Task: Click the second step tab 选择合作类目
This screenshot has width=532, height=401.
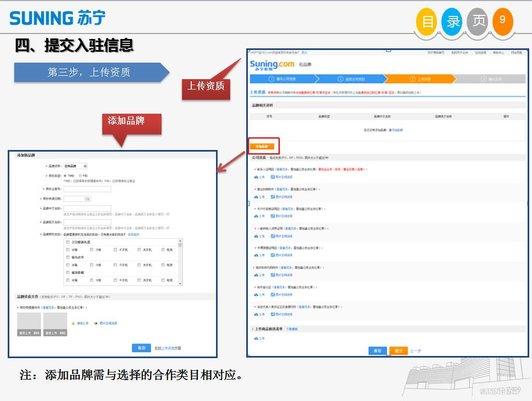Action: (x=352, y=79)
